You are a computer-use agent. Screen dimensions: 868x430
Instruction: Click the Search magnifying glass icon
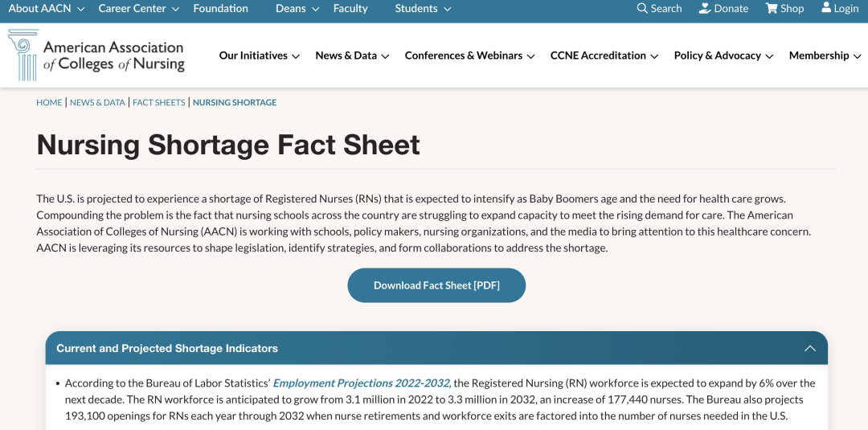642,8
